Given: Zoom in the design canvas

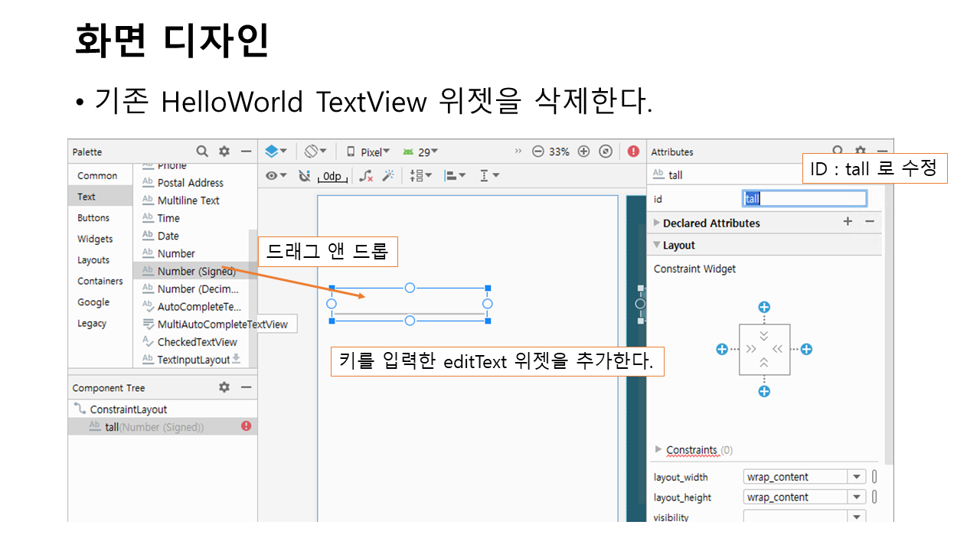Looking at the screenshot, I should (583, 152).
